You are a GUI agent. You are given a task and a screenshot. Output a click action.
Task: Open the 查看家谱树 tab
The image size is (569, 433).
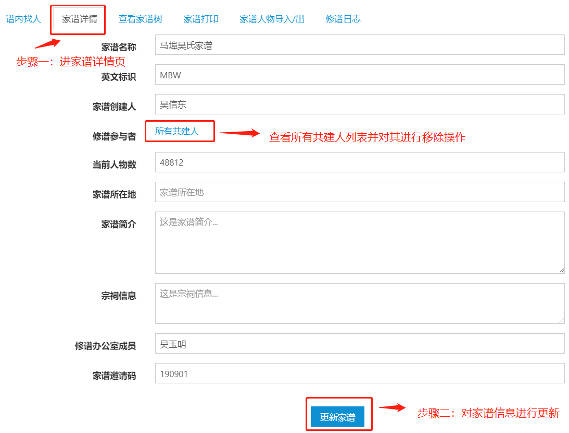coord(140,19)
